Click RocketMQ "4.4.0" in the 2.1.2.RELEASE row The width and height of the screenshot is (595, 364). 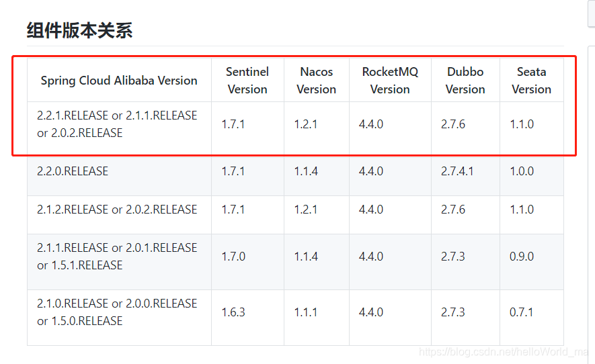coord(370,210)
